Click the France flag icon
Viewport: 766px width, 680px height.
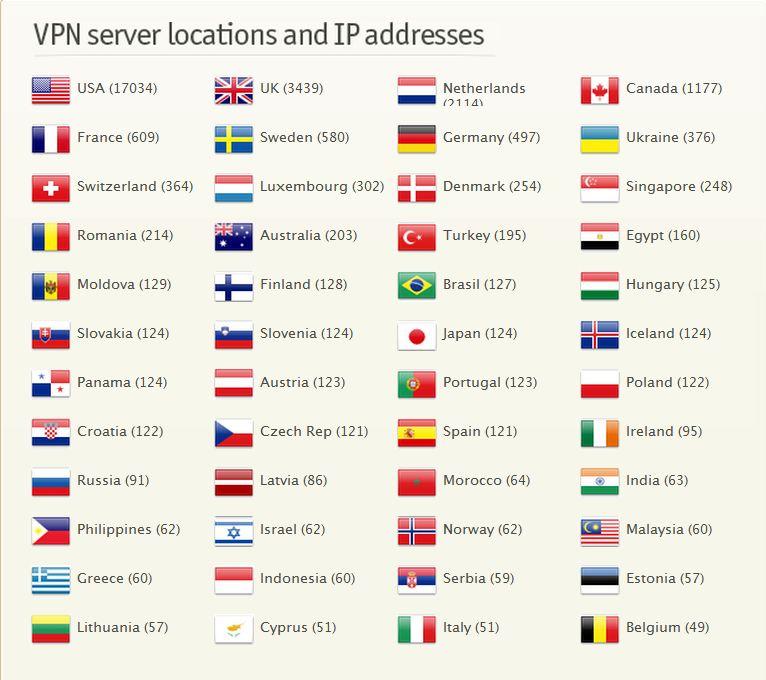(x=51, y=139)
